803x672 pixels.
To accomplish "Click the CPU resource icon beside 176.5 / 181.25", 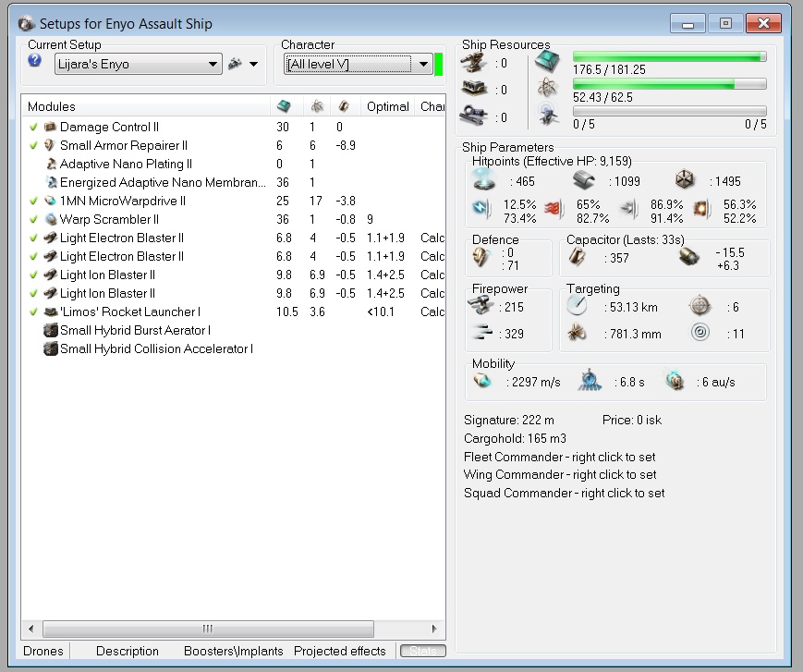I will (x=547, y=61).
